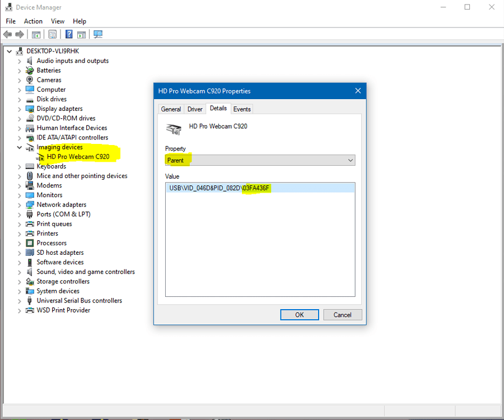This screenshot has width=504, height=420.
Task: Click the Back arrow toolbar icon
Action: click(x=7, y=34)
